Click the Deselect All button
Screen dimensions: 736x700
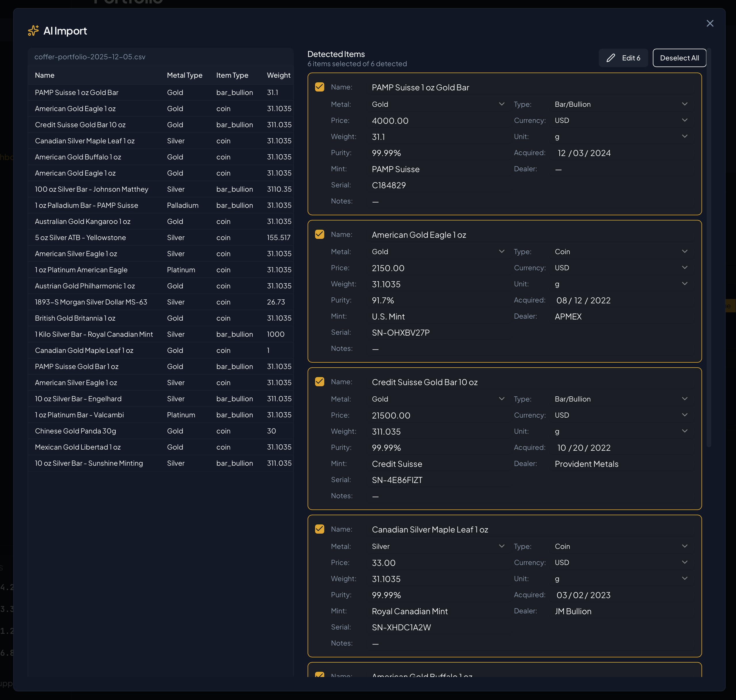coord(679,58)
